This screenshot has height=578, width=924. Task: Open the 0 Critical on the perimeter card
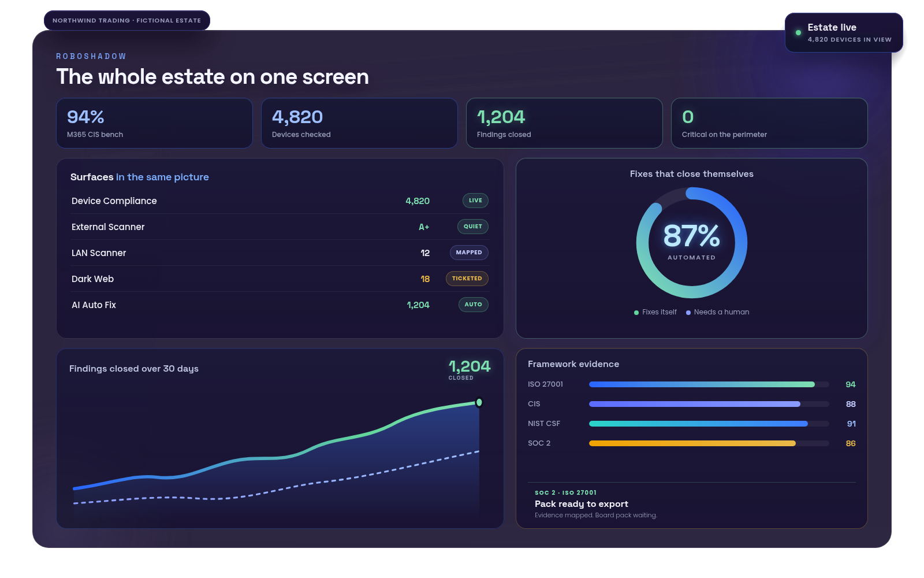coord(769,123)
